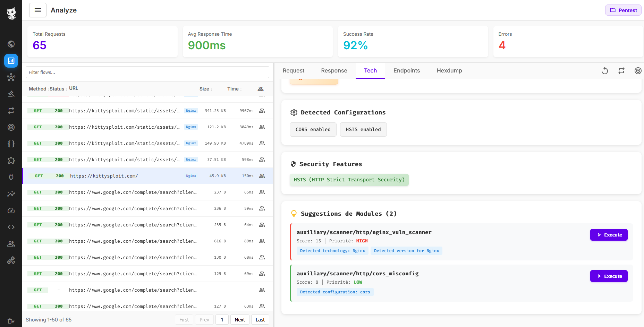The height and width of the screenshot is (327, 644).
Task: Sort flows by Time column
Action: point(234,89)
